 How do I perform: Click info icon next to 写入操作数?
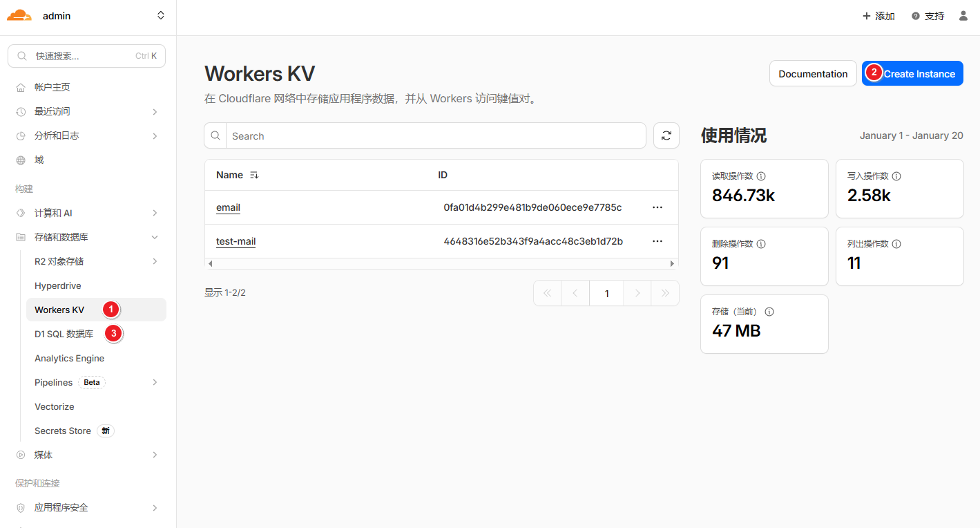896,176
